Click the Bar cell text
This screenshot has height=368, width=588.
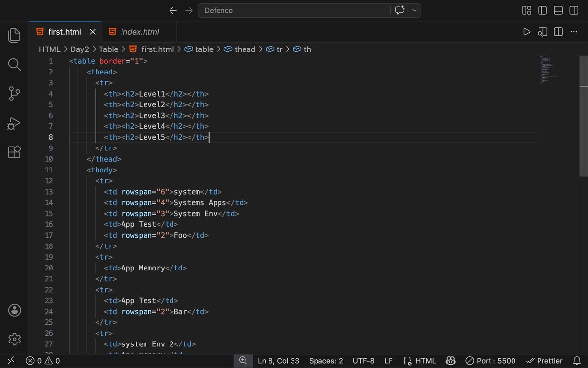(x=180, y=312)
